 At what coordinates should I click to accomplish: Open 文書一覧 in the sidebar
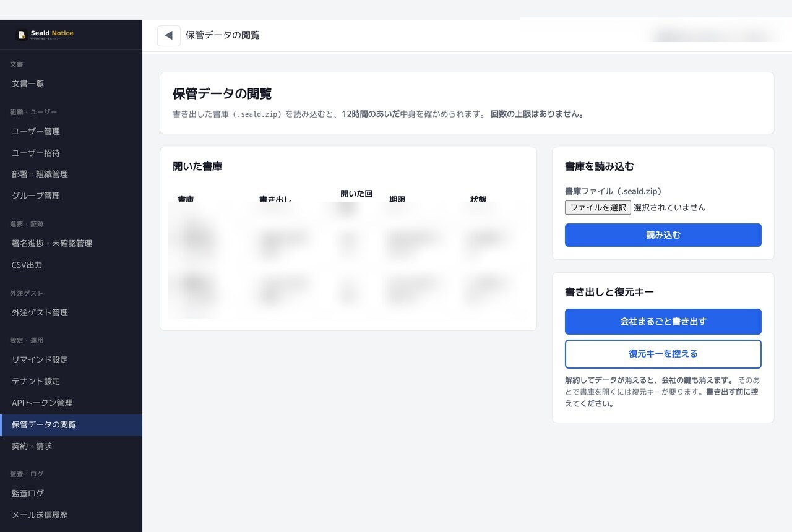(x=71, y=84)
